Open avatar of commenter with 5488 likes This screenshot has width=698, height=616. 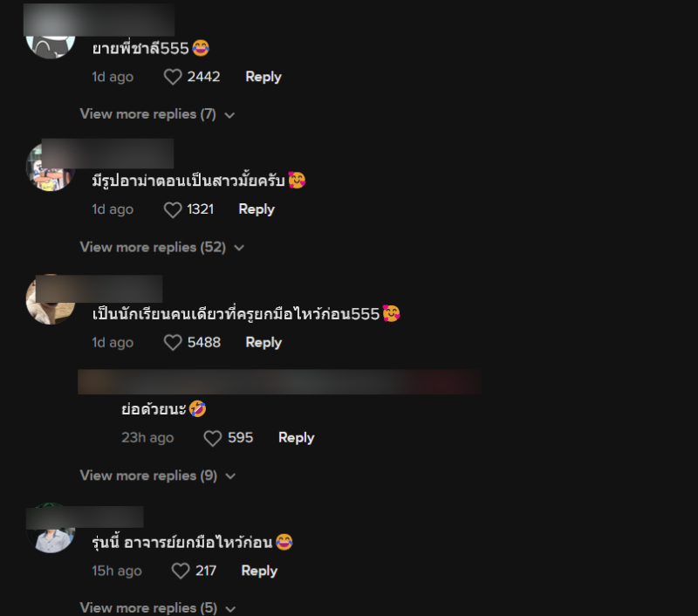click(51, 299)
